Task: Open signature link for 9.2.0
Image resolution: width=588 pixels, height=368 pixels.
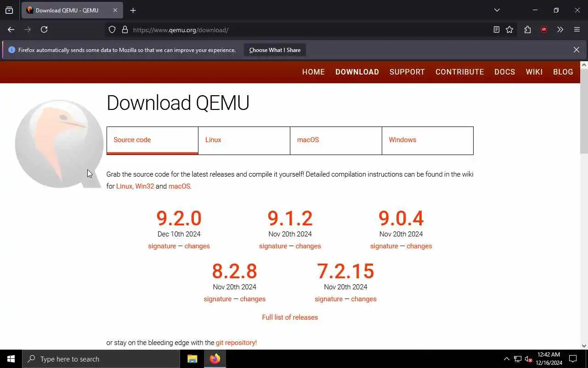Action: click(162, 246)
